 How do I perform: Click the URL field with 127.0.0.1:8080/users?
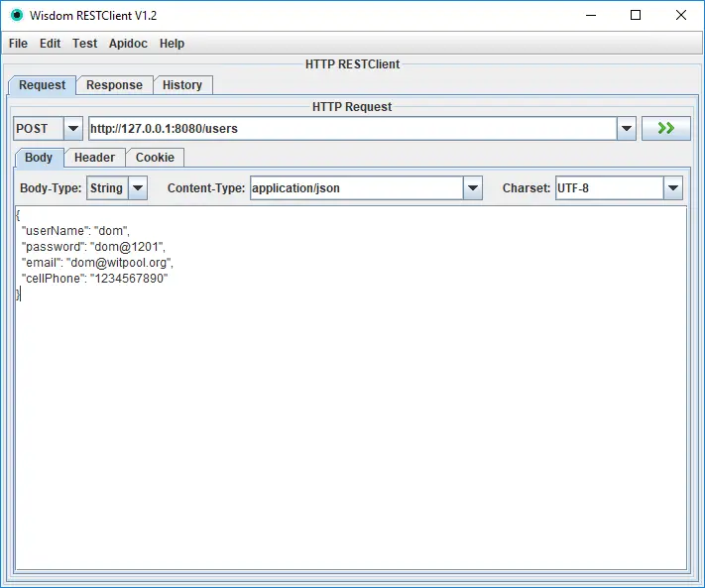point(353,129)
